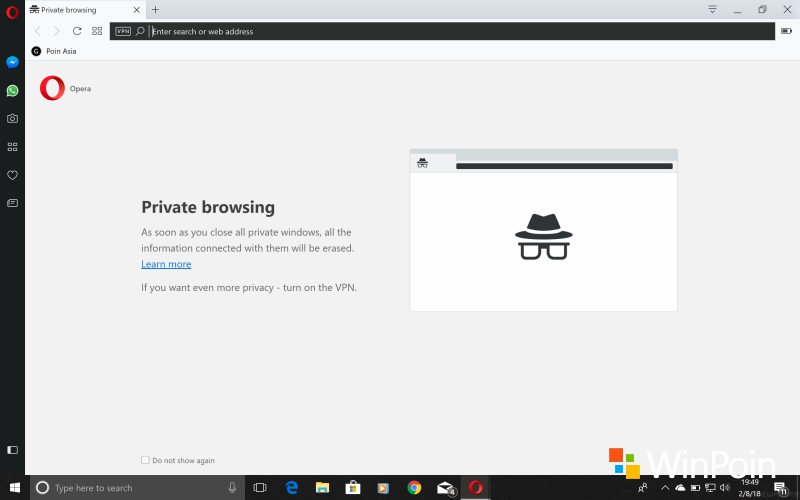Open the Opera main menu logo

(x=12, y=11)
